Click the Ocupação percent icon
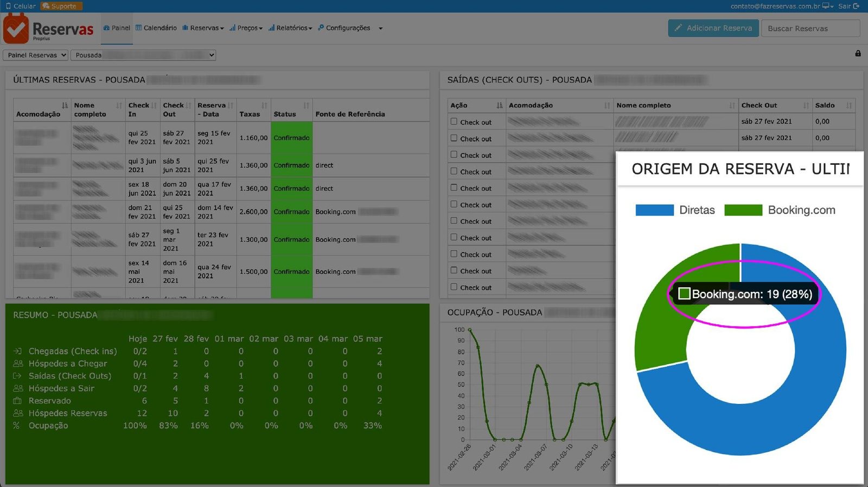868x487 pixels. [16, 426]
